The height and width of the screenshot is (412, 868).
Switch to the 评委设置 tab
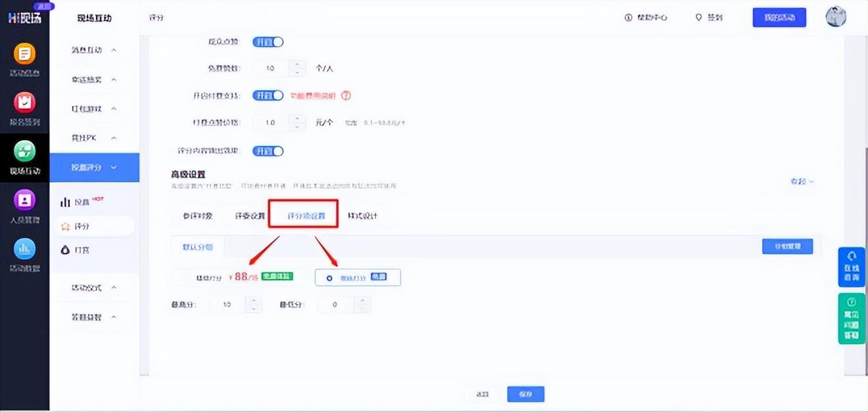[250, 216]
